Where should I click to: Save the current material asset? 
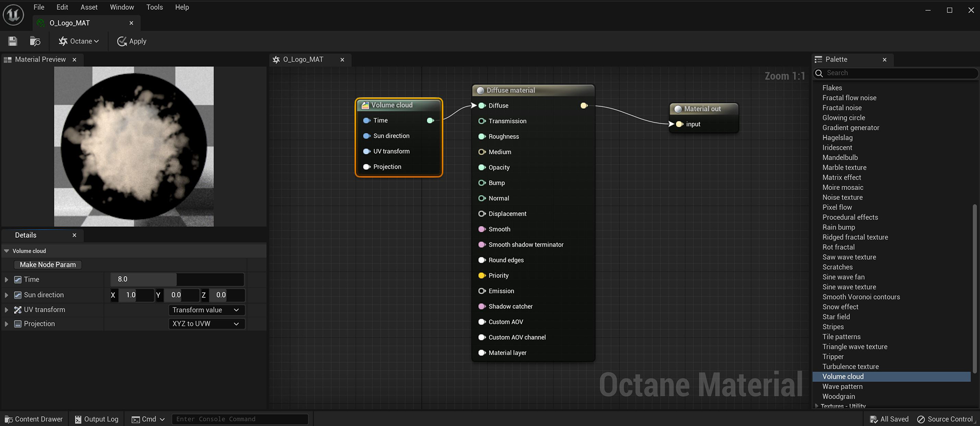13,41
